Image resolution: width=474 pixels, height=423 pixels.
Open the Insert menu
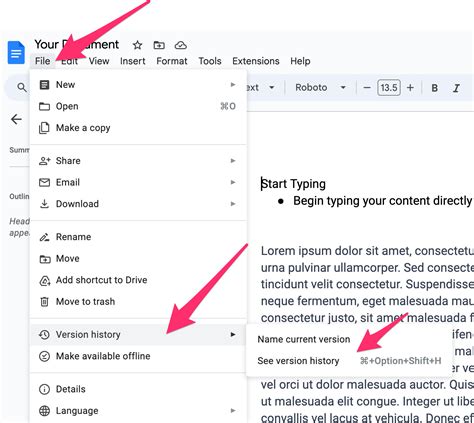click(x=133, y=61)
